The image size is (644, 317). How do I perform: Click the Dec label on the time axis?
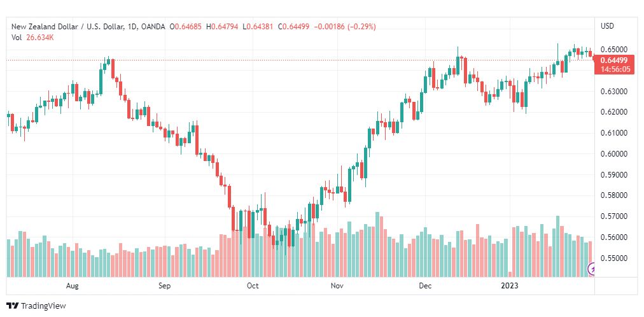pyautogui.click(x=426, y=286)
